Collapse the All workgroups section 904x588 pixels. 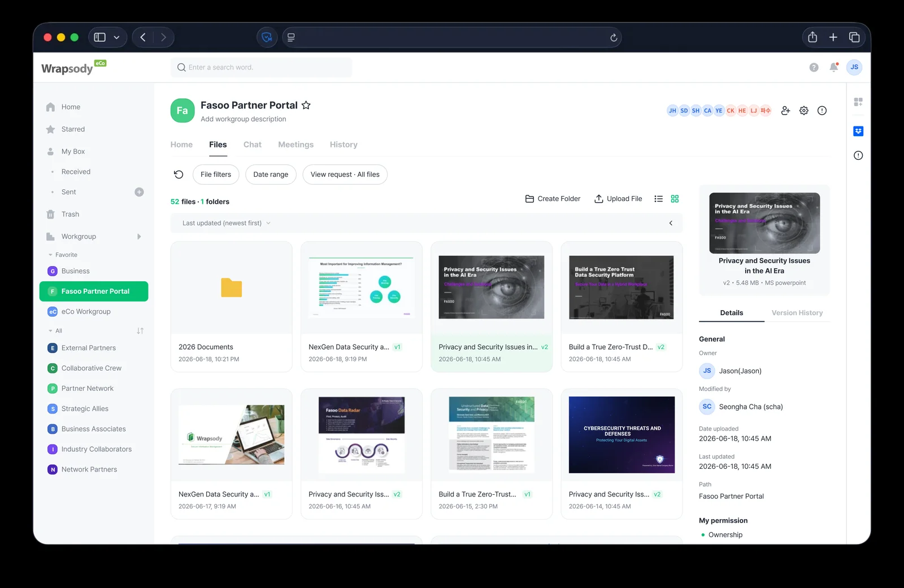[x=50, y=331]
